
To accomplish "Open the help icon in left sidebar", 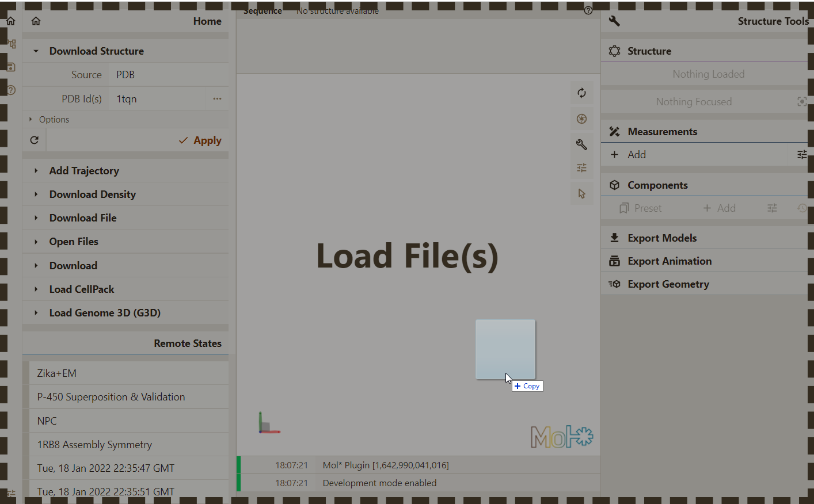I will 11,90.
